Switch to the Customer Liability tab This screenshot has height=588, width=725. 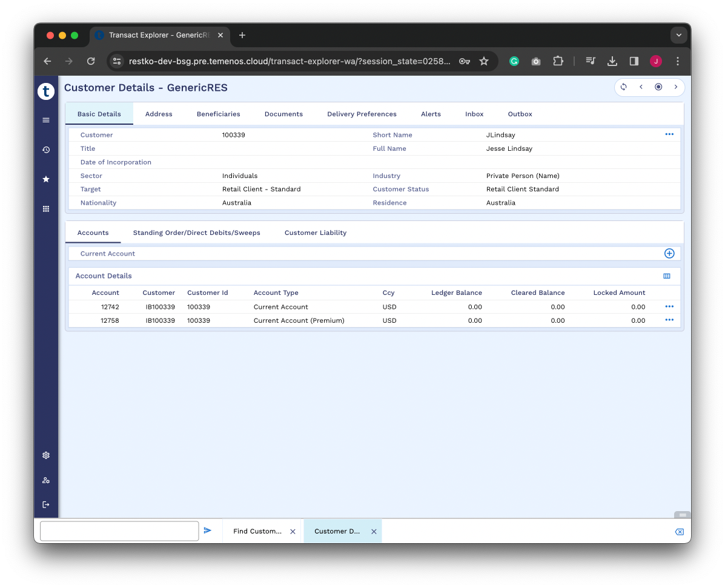coord(316,233)
